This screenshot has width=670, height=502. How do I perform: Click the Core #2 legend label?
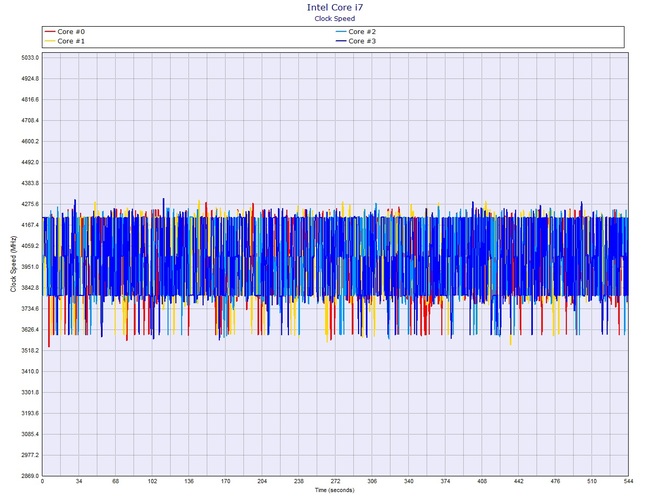[362, 32]
